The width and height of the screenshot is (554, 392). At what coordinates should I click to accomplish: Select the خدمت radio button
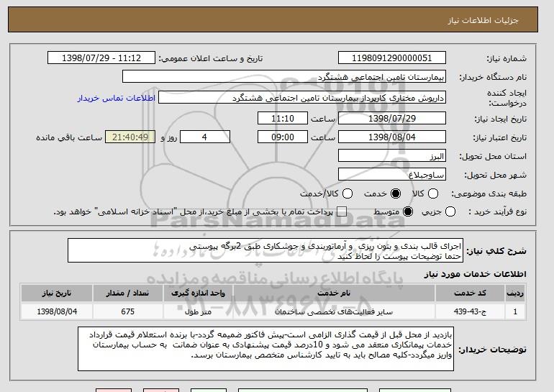pyautogui.click(x=396, y=193)
